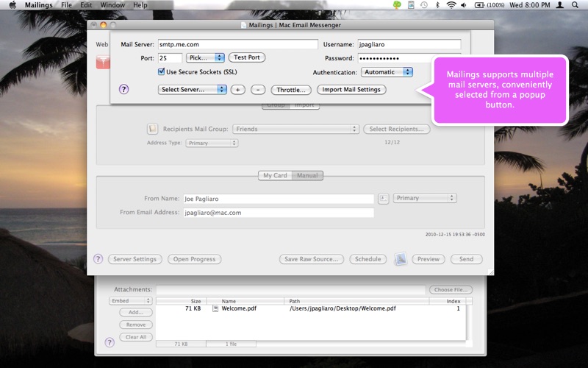Click the Schedule button
The image size is (588, 368).
[368, 259]
